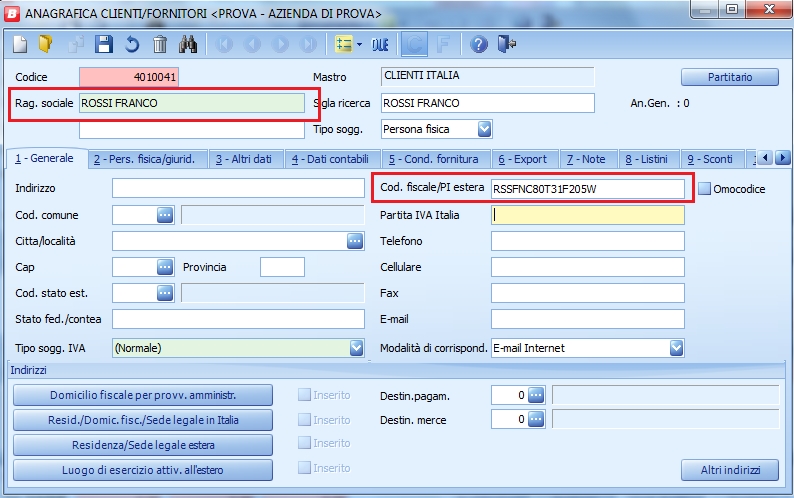Screen dimensions: 794x498
Task: Inserito checkbox beside Resid./Domic. fisc./Sede legale in Italia
Action: (304, 419)
